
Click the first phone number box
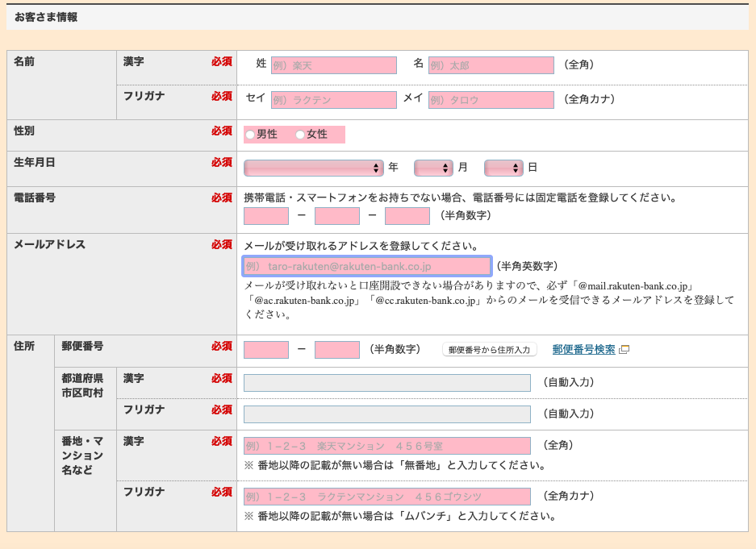266,216
